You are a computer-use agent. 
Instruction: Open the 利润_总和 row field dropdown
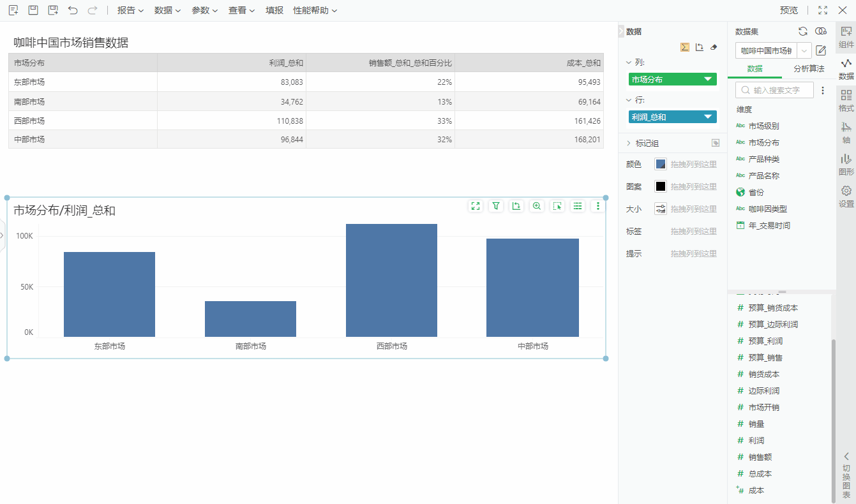pyautogui.click(x=707, y=117)
